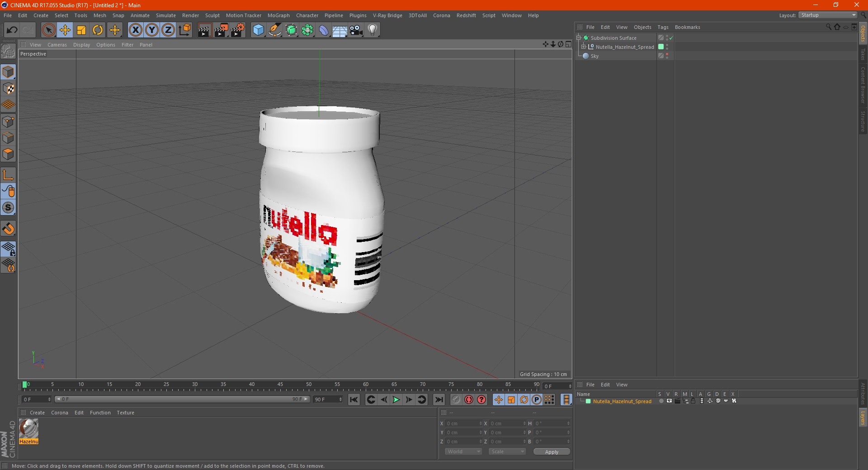868x470 pixels.
Task: Open viewport Cameras menu
Action: coord(57,45)
